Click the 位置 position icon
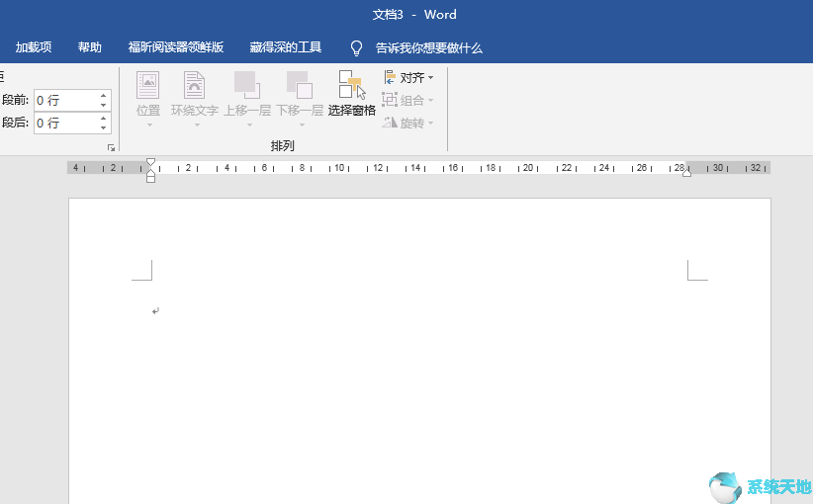This screenshot has width=813, height=504. tap(147, 85)
